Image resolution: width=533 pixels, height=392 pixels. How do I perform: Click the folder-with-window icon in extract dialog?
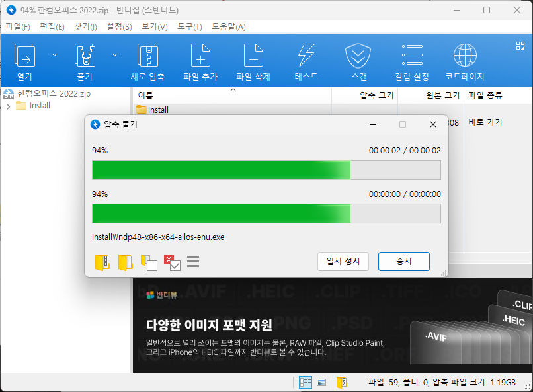(x=149, y=262)
